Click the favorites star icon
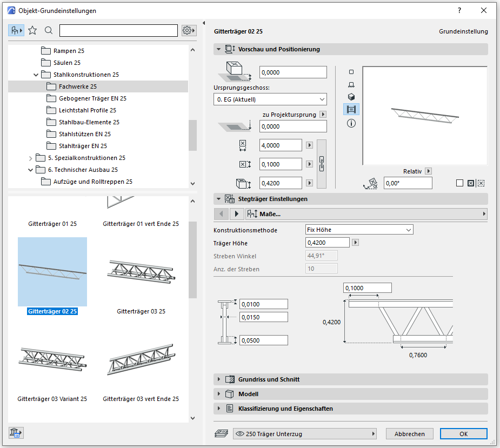 coord(32,30)
